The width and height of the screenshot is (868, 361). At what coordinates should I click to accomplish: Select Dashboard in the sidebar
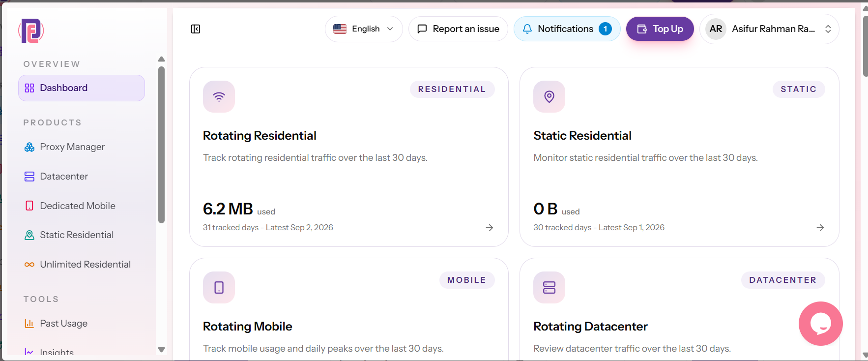82,88
